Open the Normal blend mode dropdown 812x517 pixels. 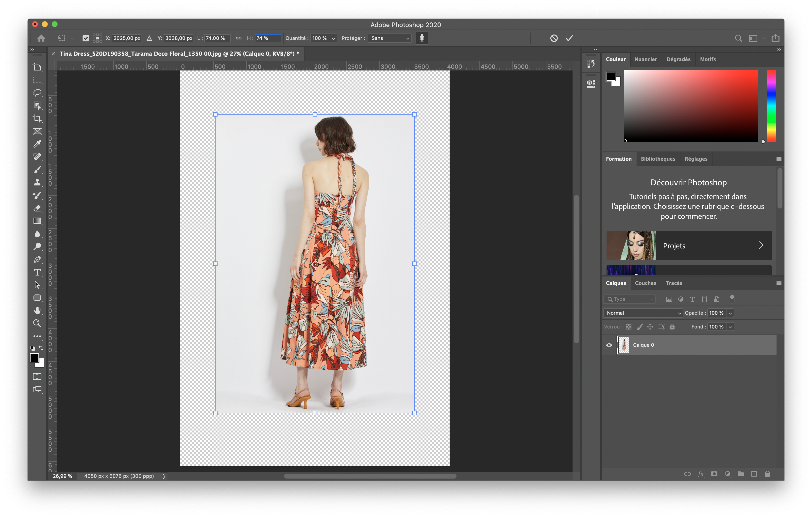tap(643, 313)
